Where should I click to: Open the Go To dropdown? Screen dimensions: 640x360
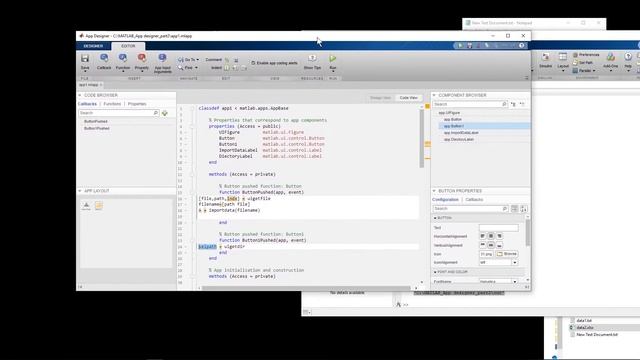coord(189,60)
